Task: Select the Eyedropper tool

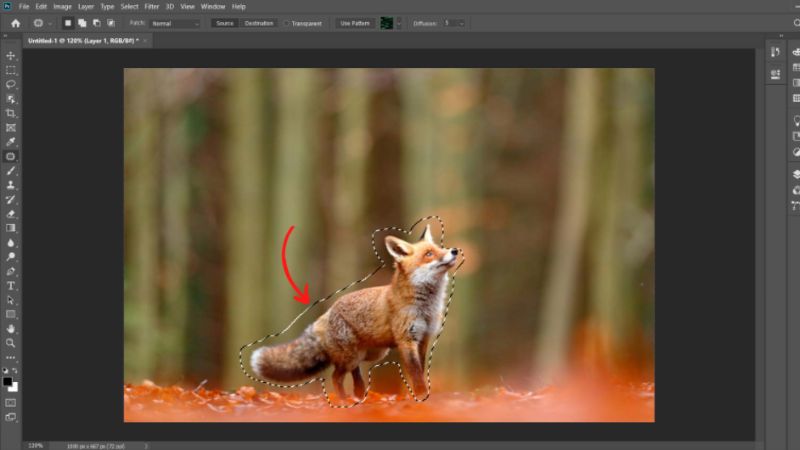Action: tap(10, 142)
